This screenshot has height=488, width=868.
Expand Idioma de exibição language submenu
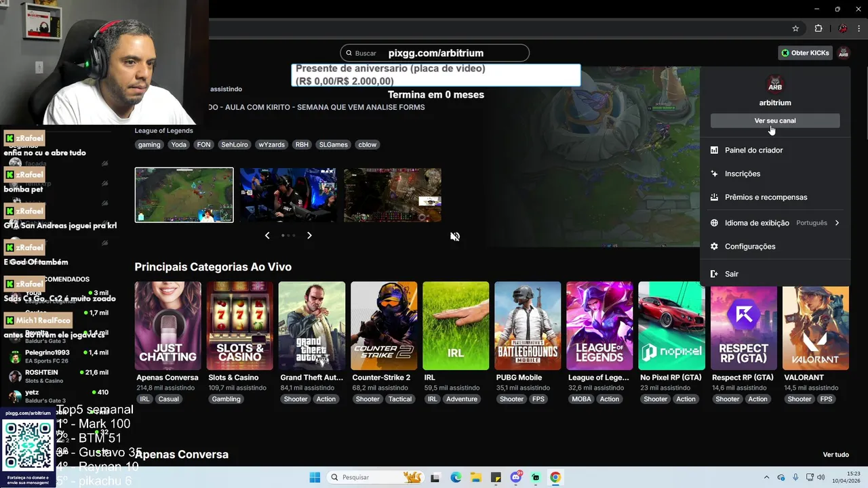(x=775, y=223)
